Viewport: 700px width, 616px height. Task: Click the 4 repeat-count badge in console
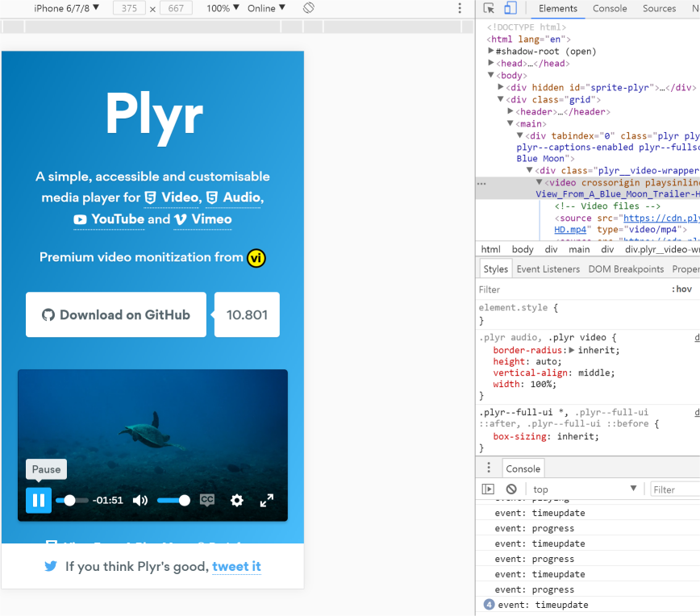pos(490,605)
